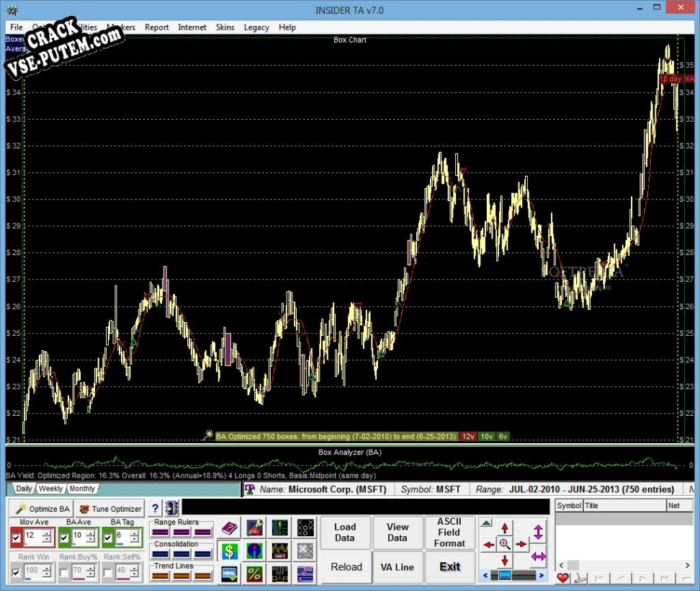Image resolution: width=700 pixels, height=591 pixels.
Task: Disable the BA Ave checkbox
Action: [x=64, y=538]
